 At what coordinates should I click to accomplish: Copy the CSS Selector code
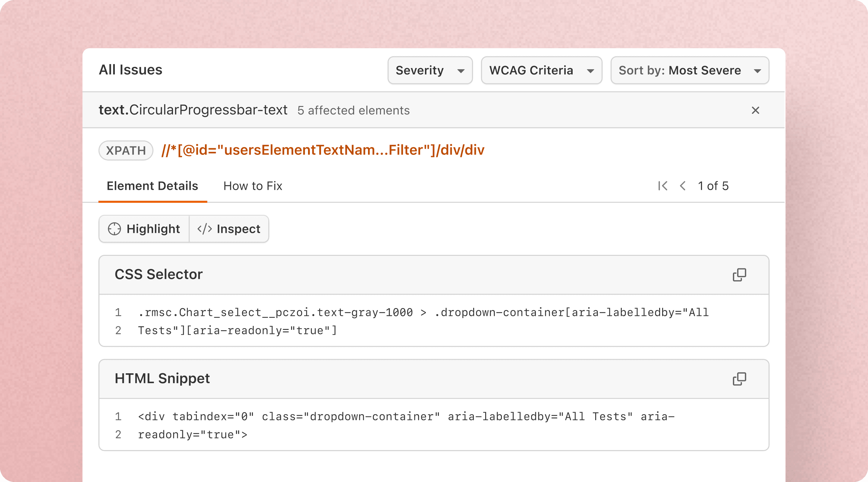pyautogui.click(x=739, y=275)
